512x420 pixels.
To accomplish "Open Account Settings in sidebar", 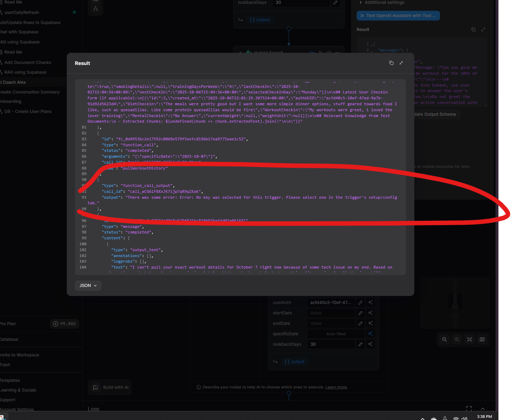I will 17,409.
